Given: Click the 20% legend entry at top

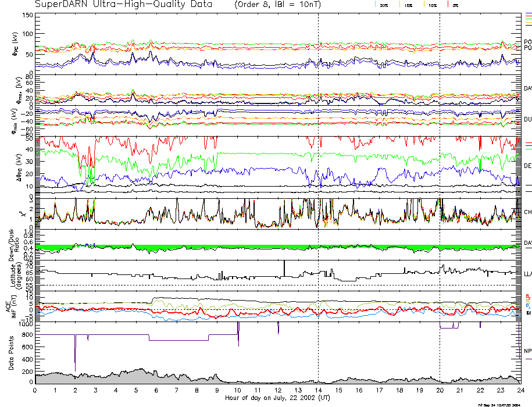Looking at the screenshot, I should [x=384, y=5].
